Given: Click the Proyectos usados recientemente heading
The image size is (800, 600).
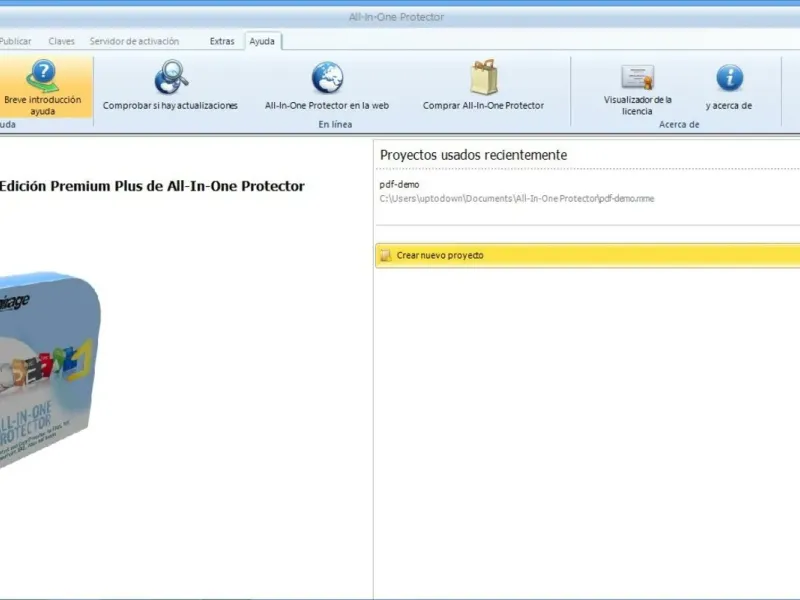Looking at the screenshot, I should point(473,155).
